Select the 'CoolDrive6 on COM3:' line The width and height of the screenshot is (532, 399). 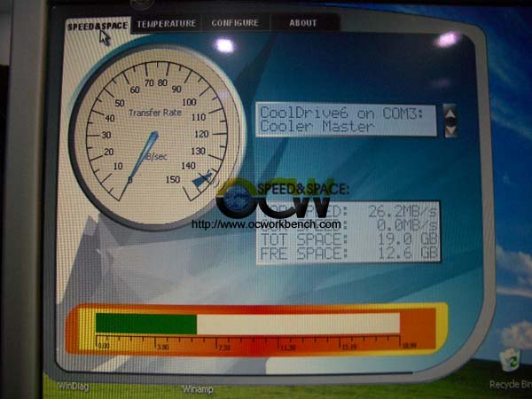[x=341, y=113]
